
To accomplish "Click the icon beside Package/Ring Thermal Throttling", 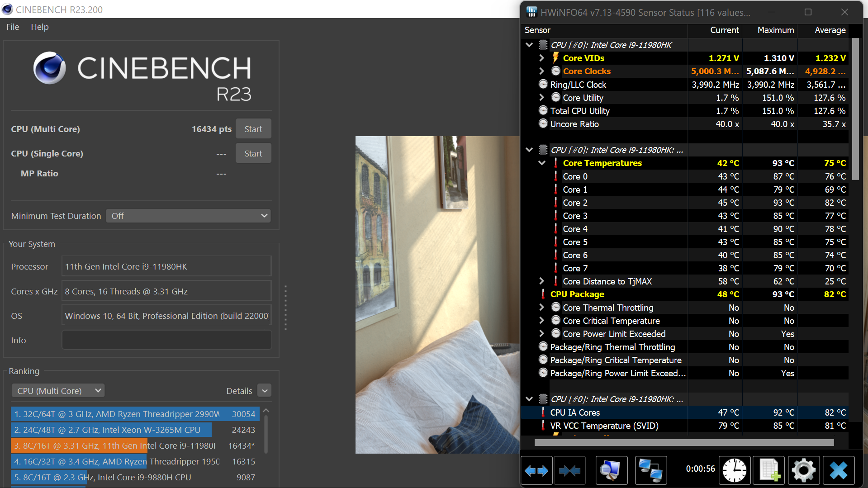I will click(543, 346).
